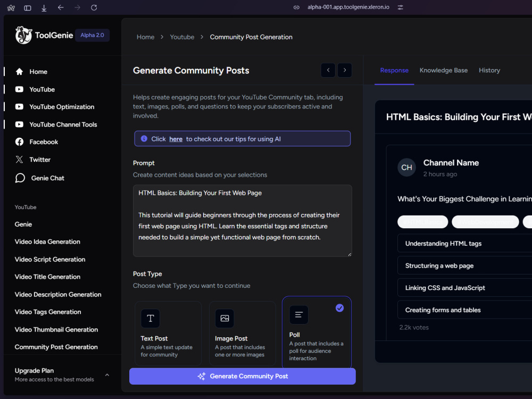The width and height of the screenshot is (532, 399).
Task: Click the Generate Community Post button
Action: coord(243,376)
